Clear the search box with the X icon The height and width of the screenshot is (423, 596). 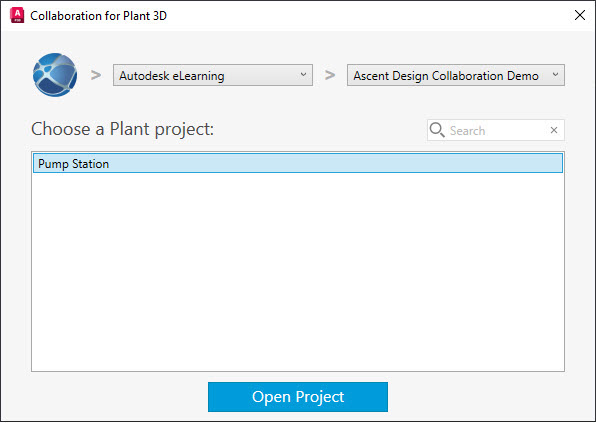point(554,130)
